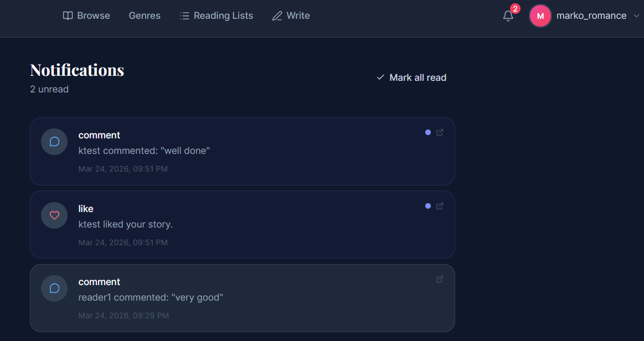Toggle unread dot on ktest like notification
This screenshot has width=644, height=341.
pos(428,206)
